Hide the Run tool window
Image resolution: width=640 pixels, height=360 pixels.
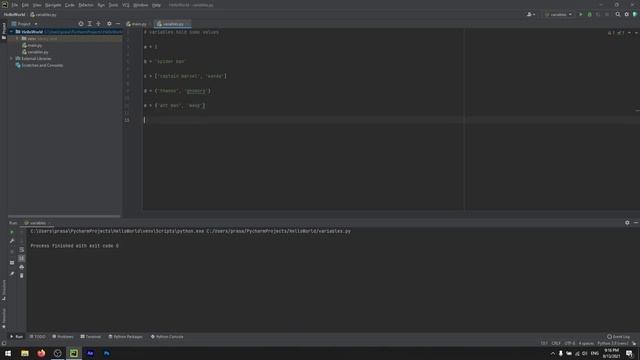636,222
